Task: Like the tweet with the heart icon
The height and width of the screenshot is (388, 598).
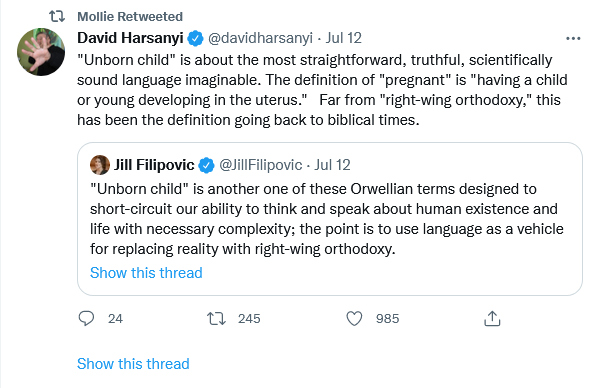Action: tap(354, 319)
